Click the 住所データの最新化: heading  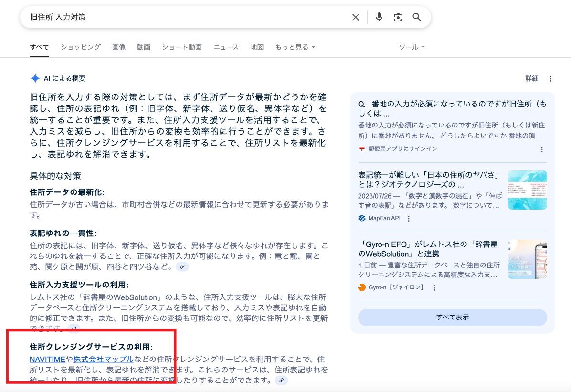[x=67, y=192]
